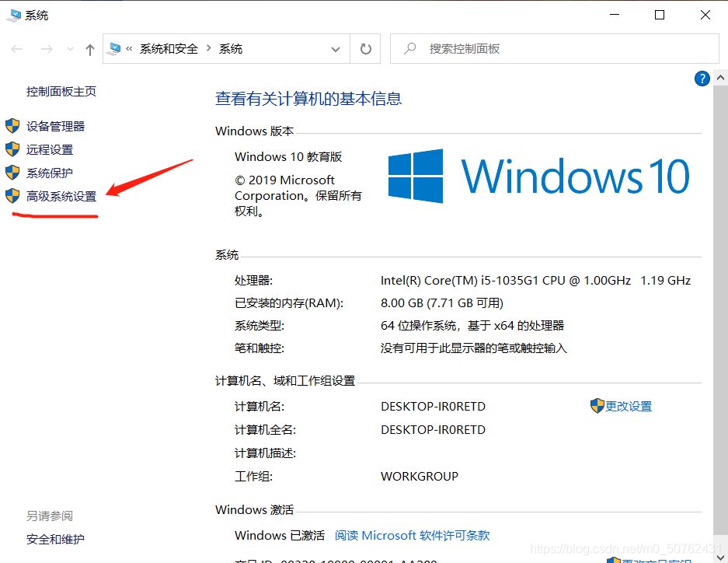Click scrollbar down arrow
Screen dimensions: 728x563
tap(720, 556)
